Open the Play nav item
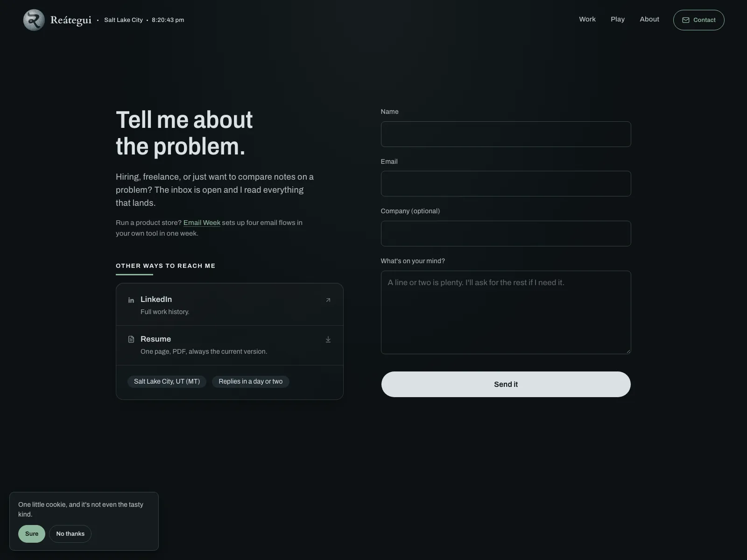The image size is (747, 560). (x=618, y=19)
